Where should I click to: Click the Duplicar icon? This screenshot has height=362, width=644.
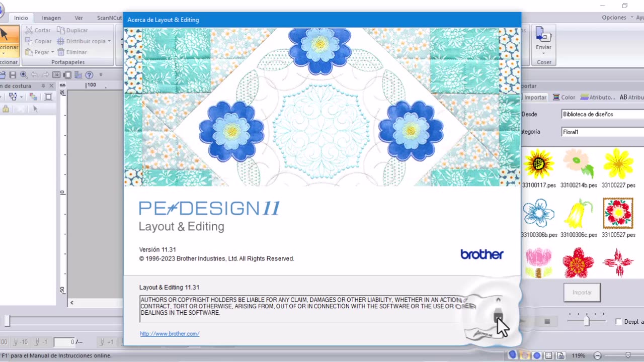pyautogui.click(x=61, y=30)
